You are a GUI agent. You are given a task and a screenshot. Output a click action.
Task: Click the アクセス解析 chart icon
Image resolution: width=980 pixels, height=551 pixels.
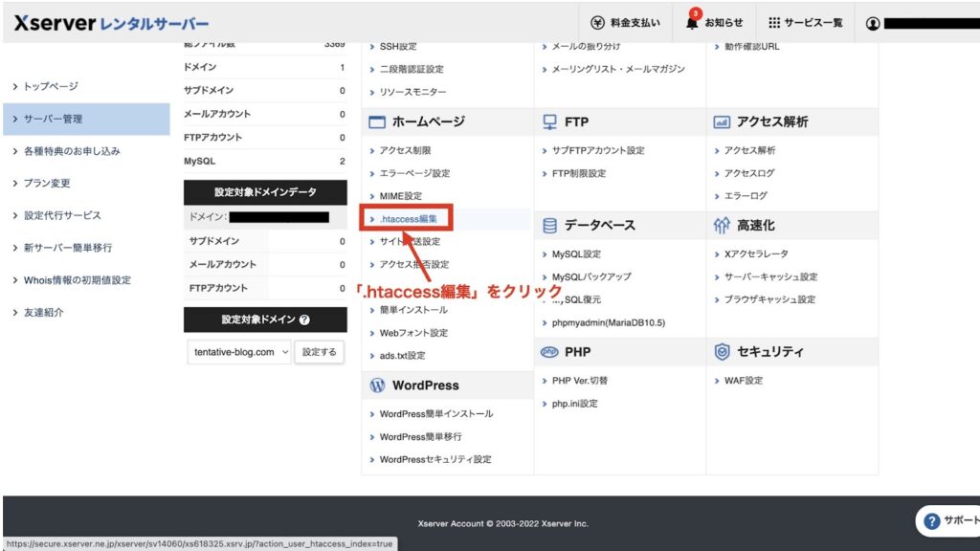click(722, 121)
